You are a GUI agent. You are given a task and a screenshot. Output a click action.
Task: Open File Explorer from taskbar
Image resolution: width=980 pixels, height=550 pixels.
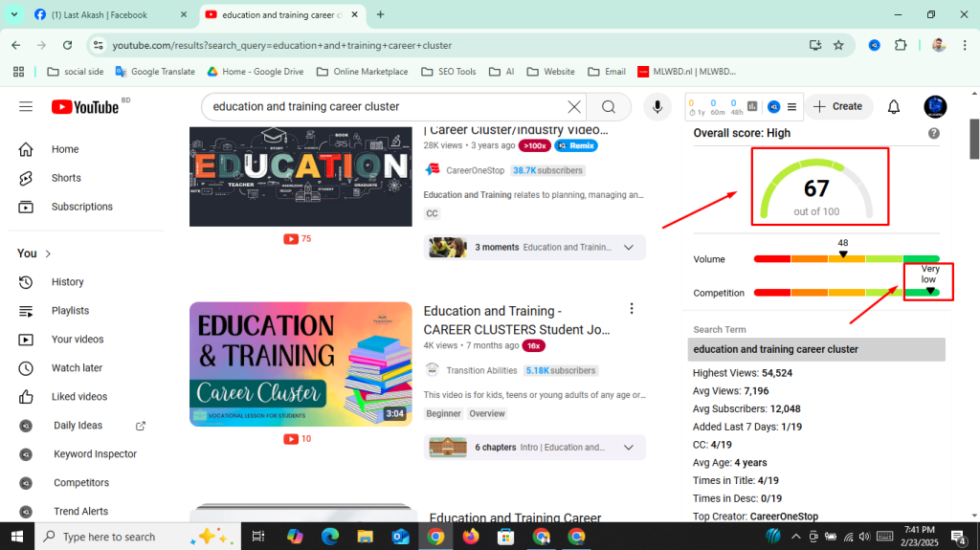[x=365, y=537]
